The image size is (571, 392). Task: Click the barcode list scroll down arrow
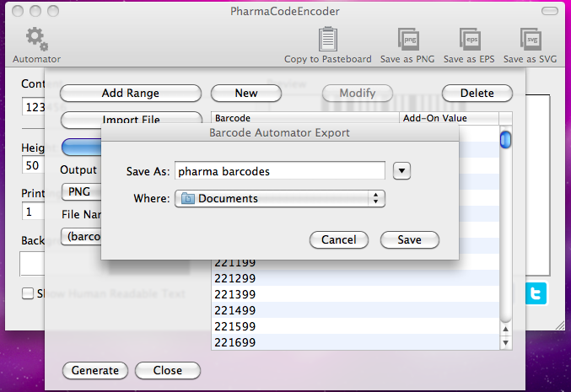tap(506, 342)
